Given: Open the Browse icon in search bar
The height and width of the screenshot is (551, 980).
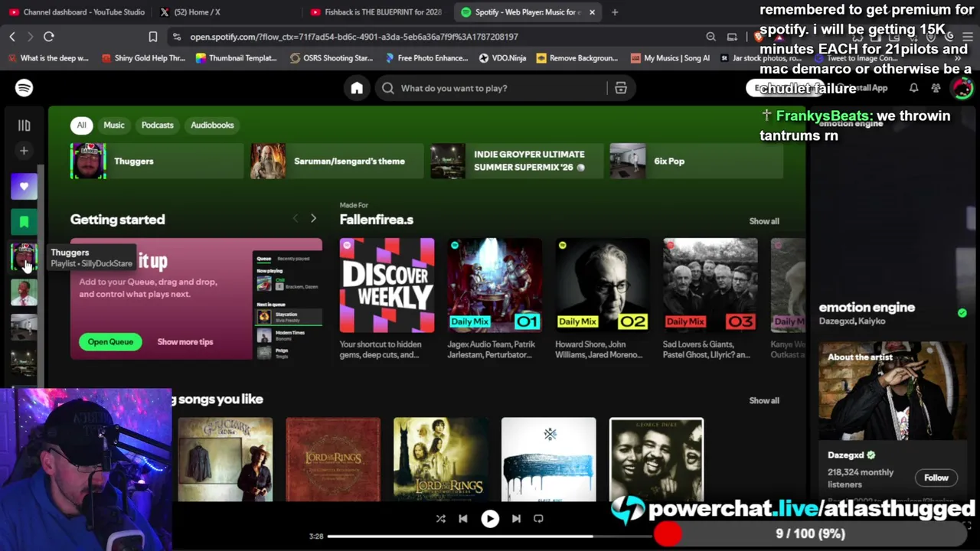Looking at the screenshot, I should tap(621, 88).
